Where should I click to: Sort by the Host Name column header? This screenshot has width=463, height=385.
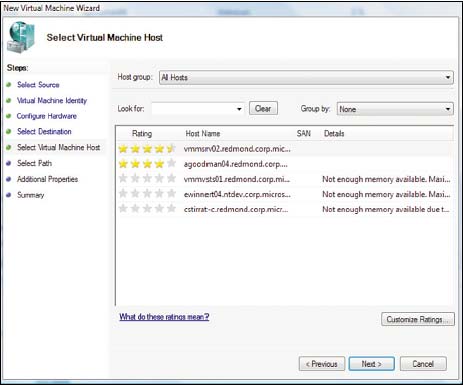[203, 134]
